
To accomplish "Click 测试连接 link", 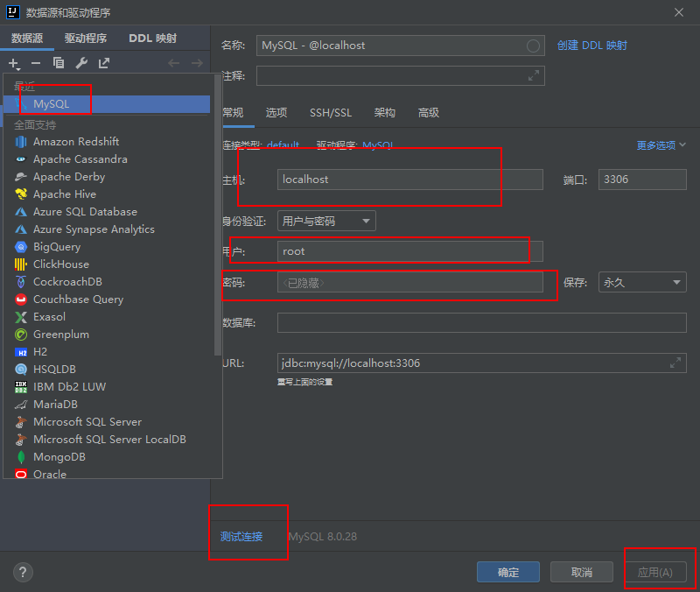I will point(241,537).
